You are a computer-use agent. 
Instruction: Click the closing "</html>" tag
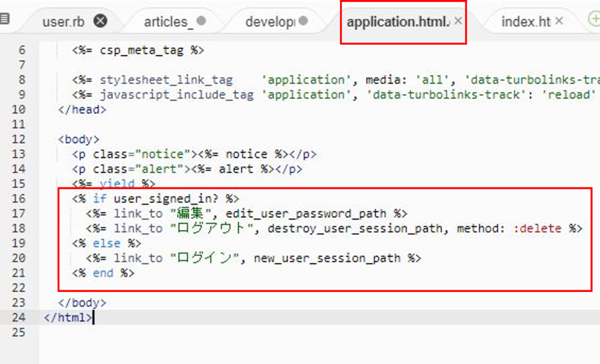pyautogui.click(x=68, y=317)
